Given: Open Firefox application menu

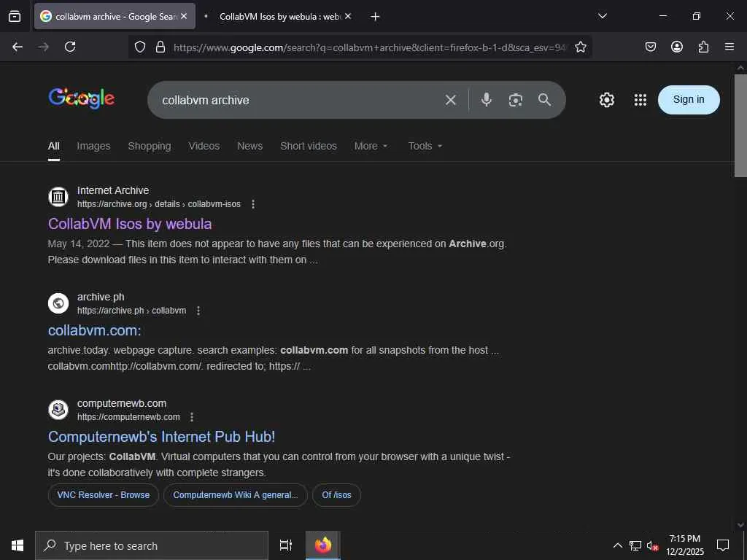Looking at the screenshot, I should (x=729, y=47).
